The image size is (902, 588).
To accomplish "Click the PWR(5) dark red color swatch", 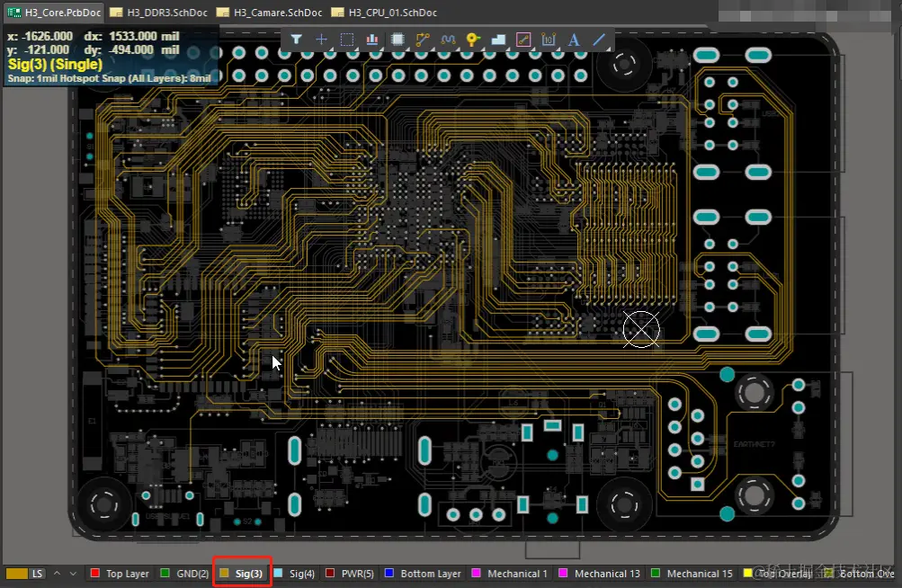I will [330, 573].
